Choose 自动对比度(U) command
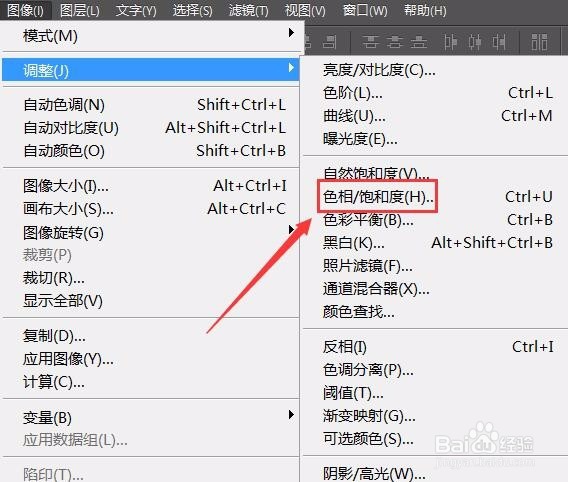The width and height of the screenshot is (568, 482). point(150,128)
